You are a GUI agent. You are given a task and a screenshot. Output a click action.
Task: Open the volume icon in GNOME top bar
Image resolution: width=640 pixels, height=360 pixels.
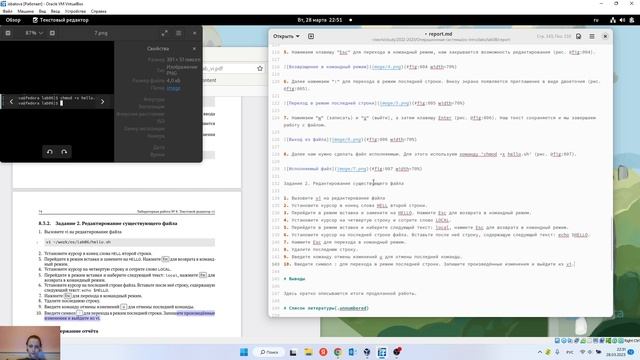pos(622,20)
